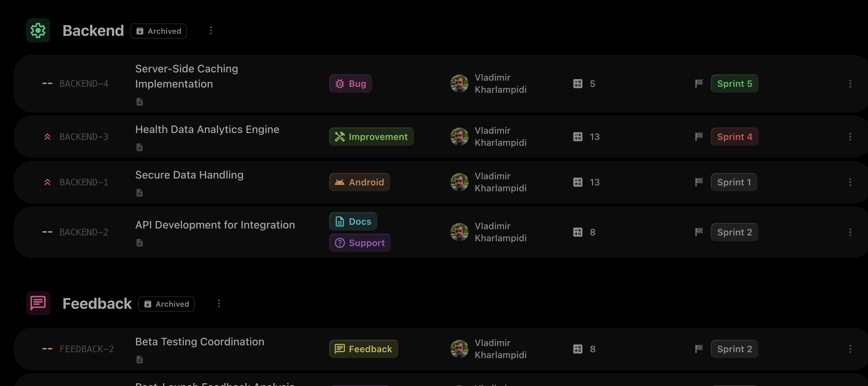Click the Bug label on BACKEND-4
868x386 pixels.
351,84
